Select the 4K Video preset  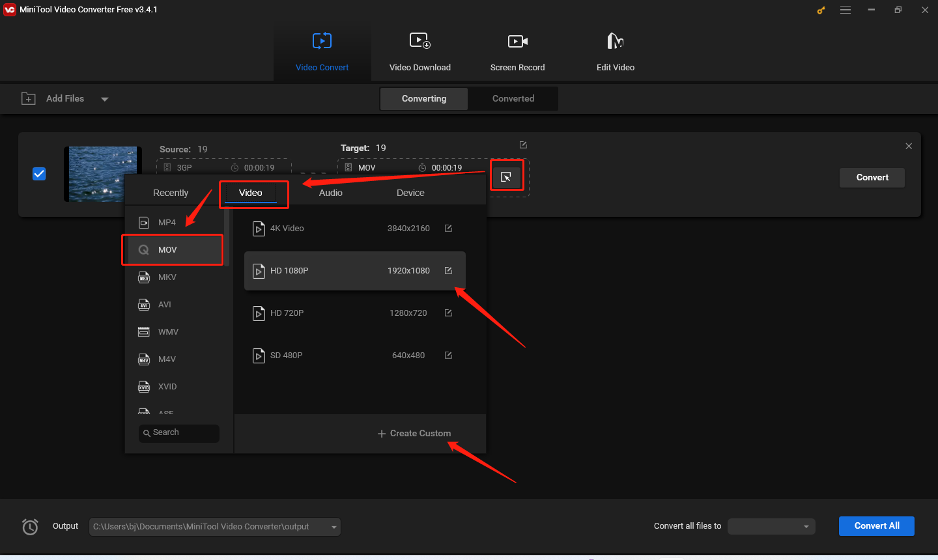(x=355, y=229)
